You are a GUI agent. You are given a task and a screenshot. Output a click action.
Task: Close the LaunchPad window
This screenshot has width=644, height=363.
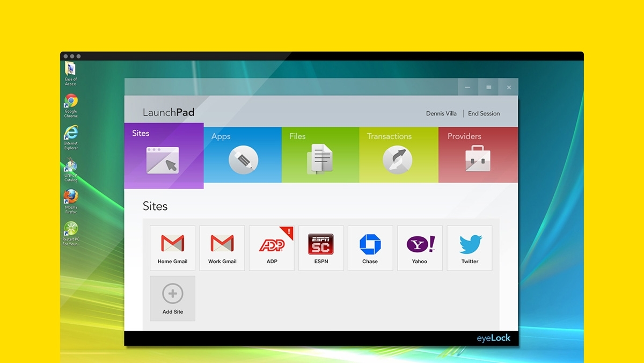509,87
